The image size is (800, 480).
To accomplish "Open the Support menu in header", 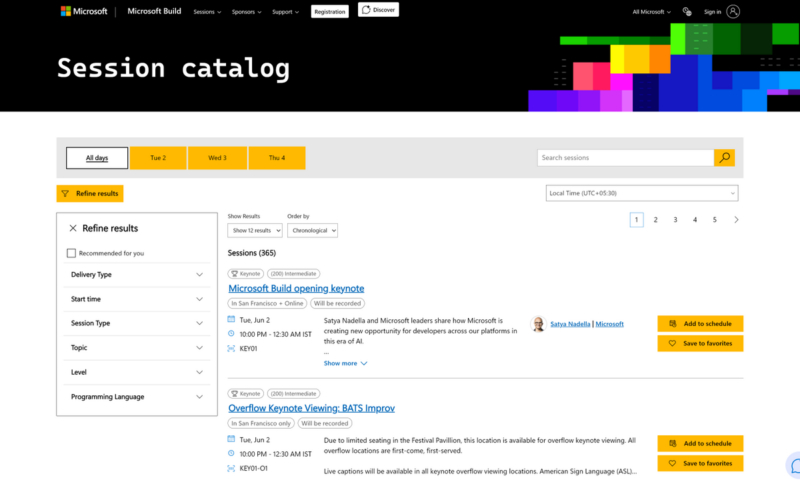I will (285, 12).
